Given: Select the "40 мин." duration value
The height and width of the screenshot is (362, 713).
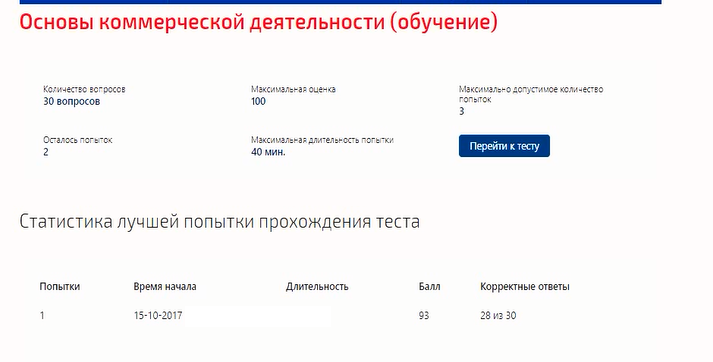Looking at the screenshot, I should pos(268,152).
